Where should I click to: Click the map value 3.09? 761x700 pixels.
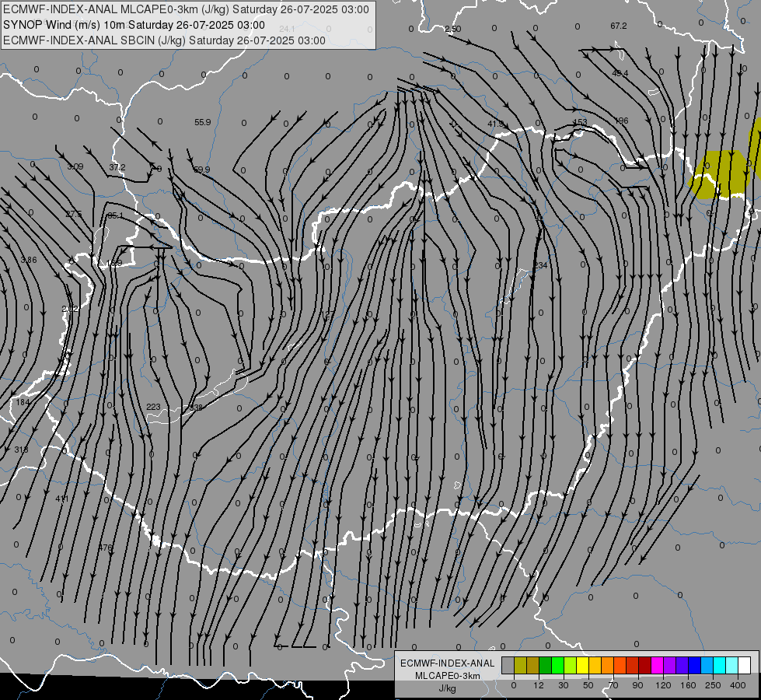click(x=75, y=166)
